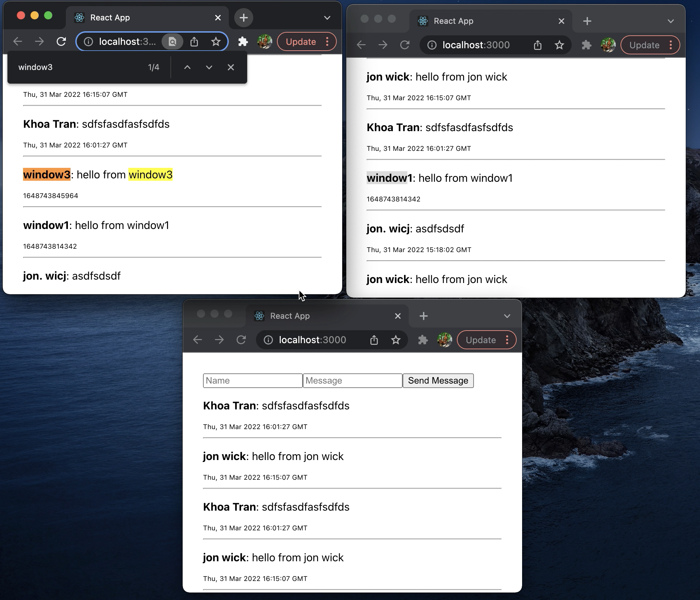The height and width of the screenshot is (600, 700).
Task: Open Chrome menu dots in top-right window
Action: click(671, 45)
